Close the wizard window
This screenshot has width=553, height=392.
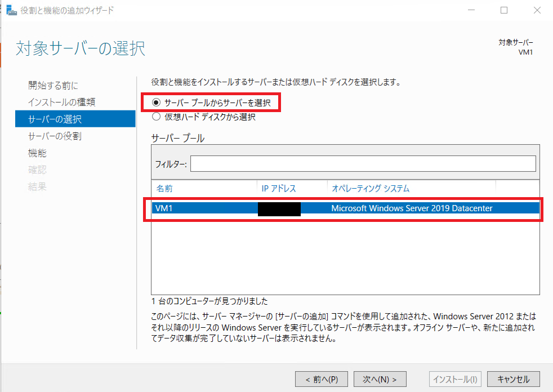click(535, 10)
